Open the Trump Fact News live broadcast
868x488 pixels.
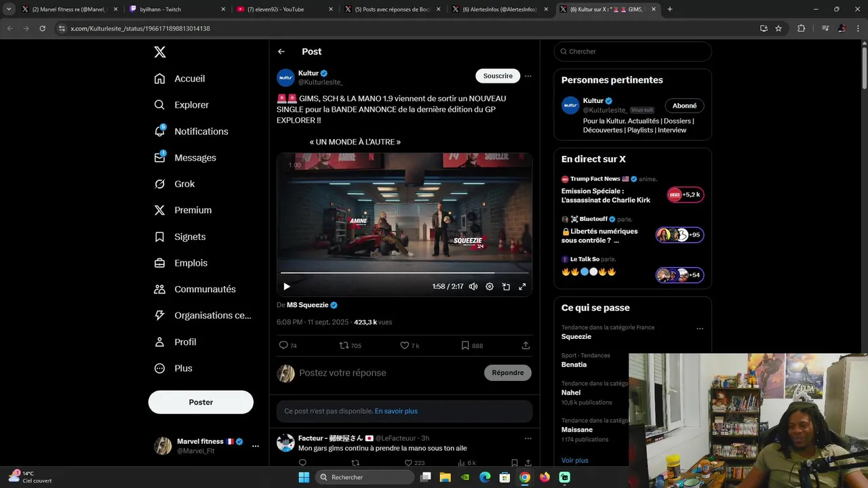click(x=633, y=190)
